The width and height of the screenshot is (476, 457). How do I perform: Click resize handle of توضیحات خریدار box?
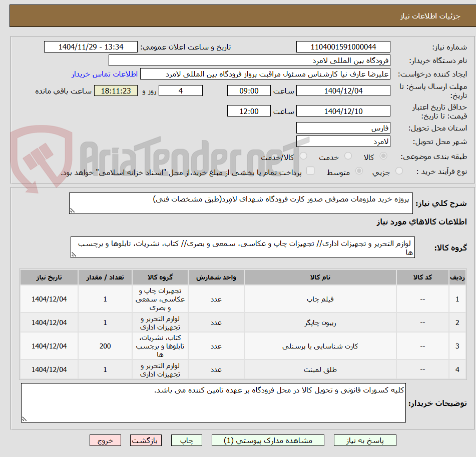point(24,419)
